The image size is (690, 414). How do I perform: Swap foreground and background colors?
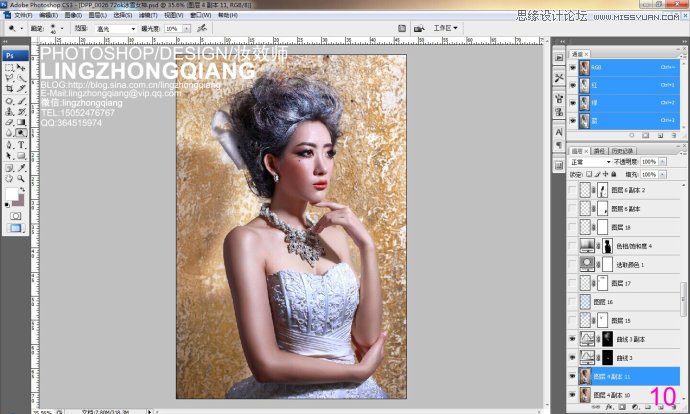coord(22,190)
